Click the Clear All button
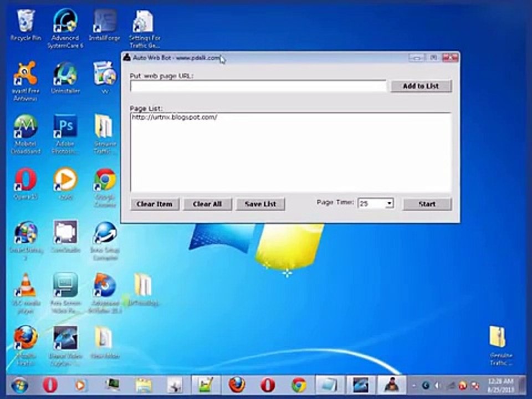The height and width of the screenshot is (399, 532). point(207,204)
